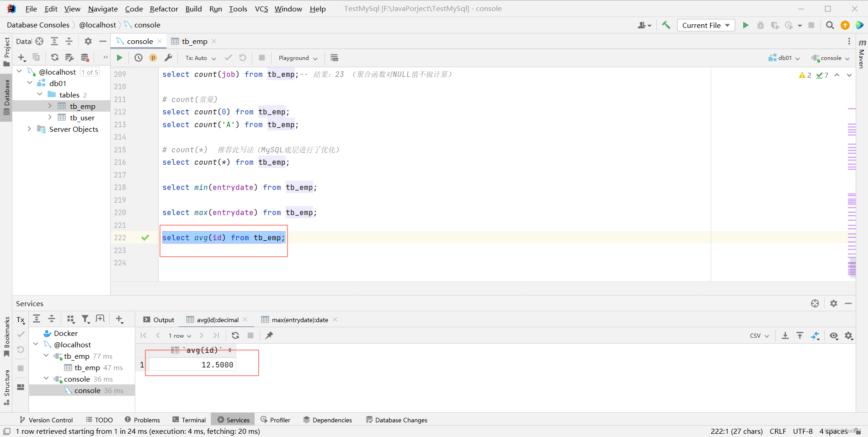This screenshot has width=868, height=437.
Task: Click the CRLF line separator indicator
Action: pos(777,431)
